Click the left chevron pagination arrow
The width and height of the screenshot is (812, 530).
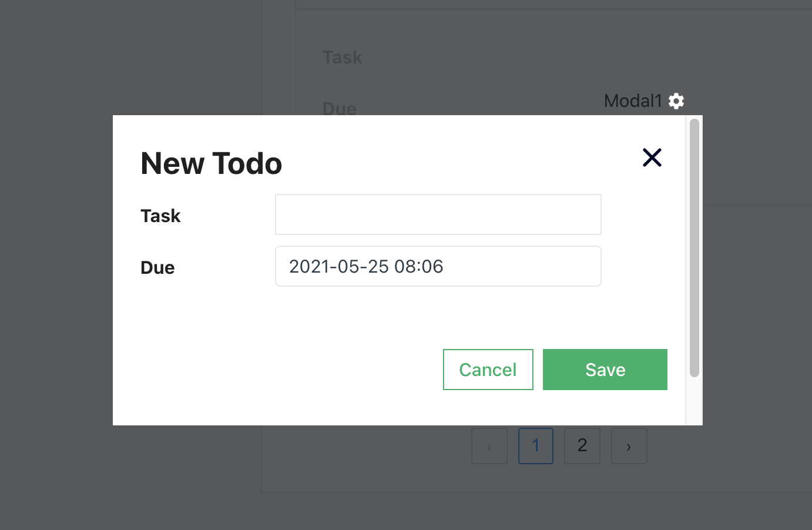click(x=489, y=446)
